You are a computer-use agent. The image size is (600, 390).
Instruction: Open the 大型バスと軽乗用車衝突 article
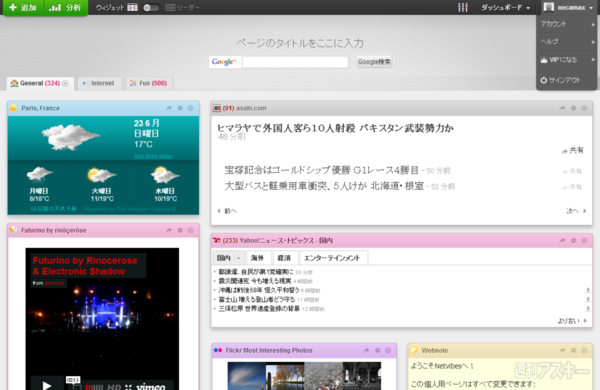(x=324, y=186)
